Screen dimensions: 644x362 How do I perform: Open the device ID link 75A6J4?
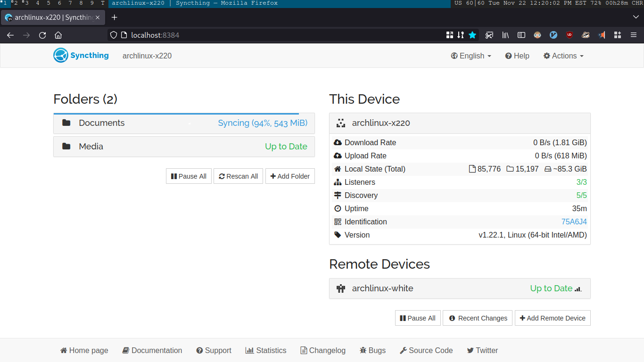(x=574, y=222)
